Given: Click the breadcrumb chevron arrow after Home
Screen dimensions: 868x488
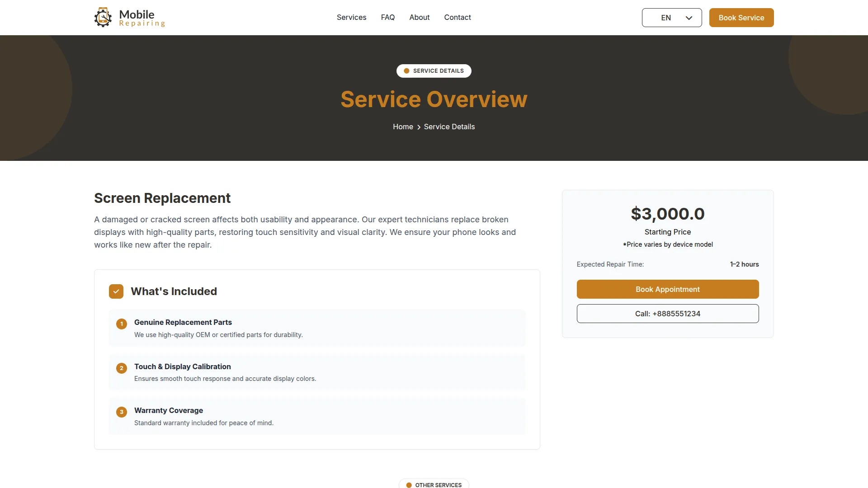Looking at the screenshot, I should 419,127.
